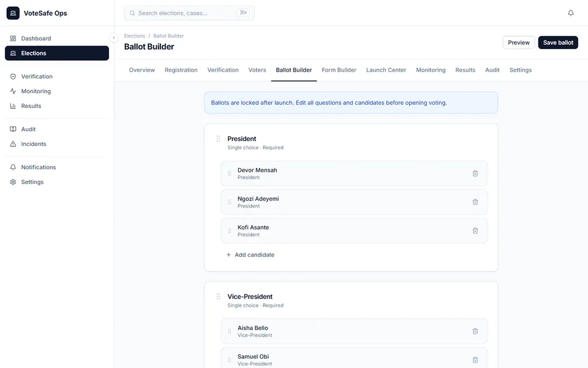
Task: Click the Settings gear icon in the sidebar
Action: click(x=13, y=182)
